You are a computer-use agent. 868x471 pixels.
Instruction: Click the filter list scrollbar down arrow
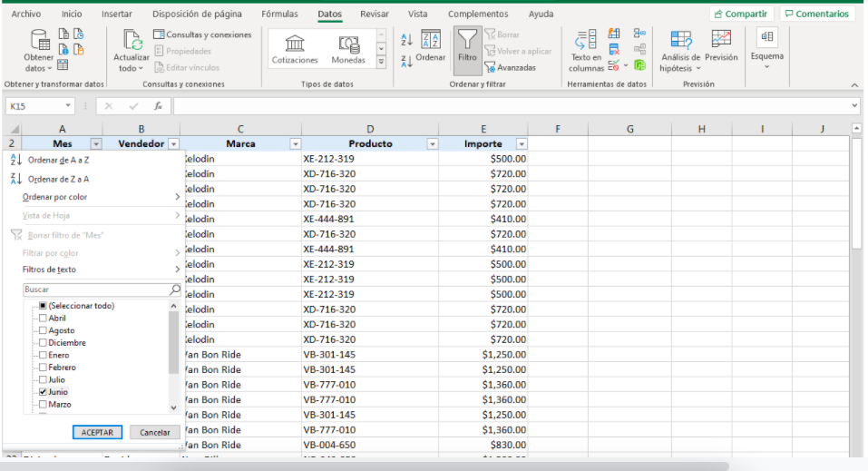point(173,407)
